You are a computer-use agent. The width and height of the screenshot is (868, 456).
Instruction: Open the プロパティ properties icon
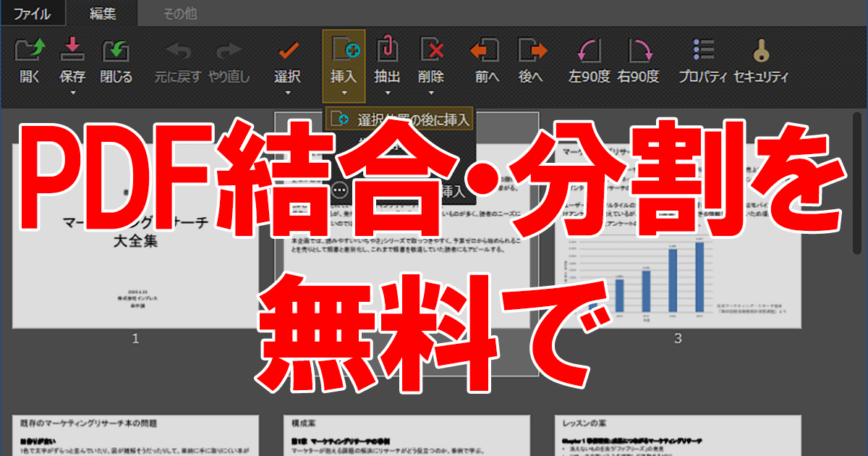pyautogui.click(x=703, y=50)
